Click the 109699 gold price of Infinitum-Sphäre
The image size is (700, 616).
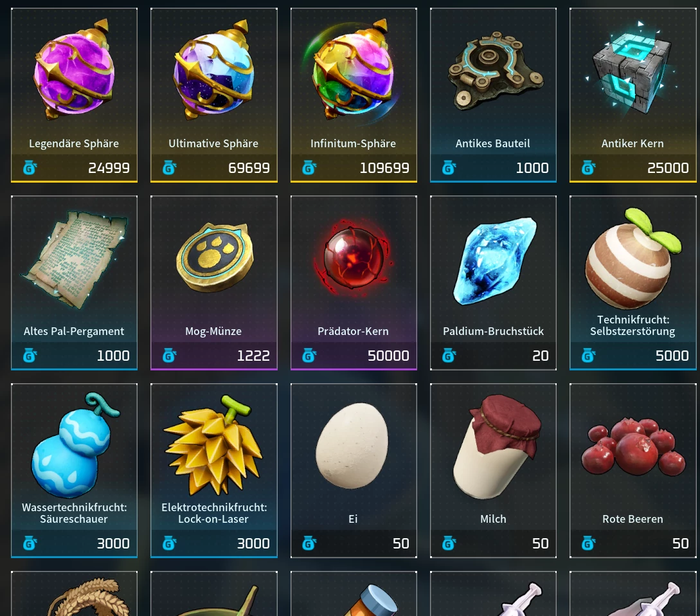click(384, 168)
